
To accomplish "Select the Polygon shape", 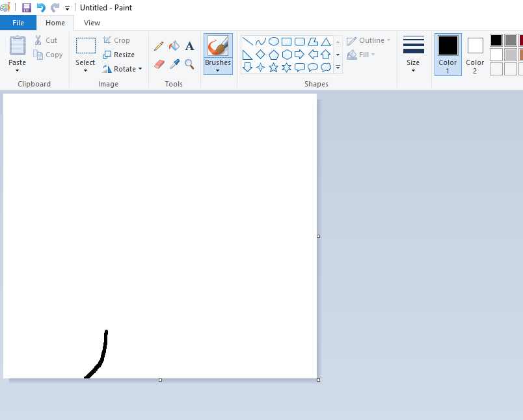I will (313, 42).
